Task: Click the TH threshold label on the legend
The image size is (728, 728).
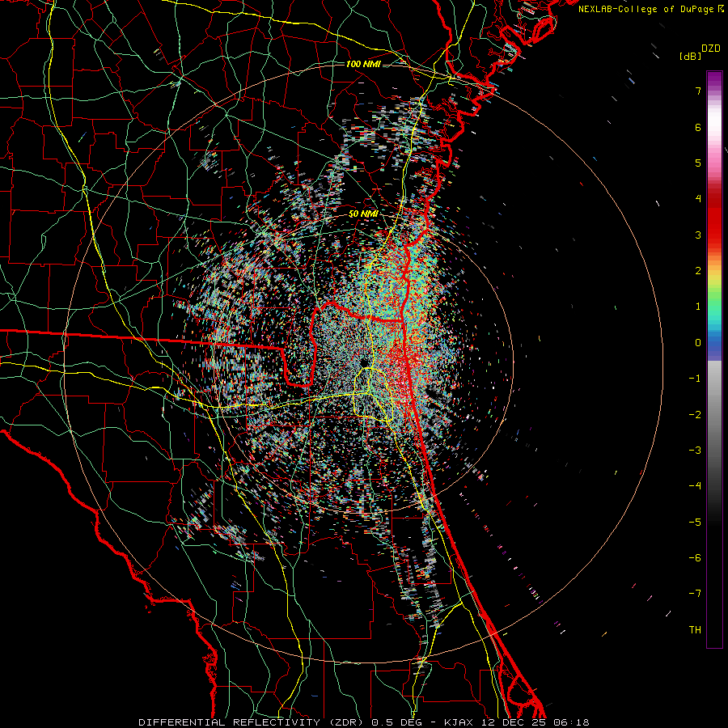Action: (x=695, y=629)
